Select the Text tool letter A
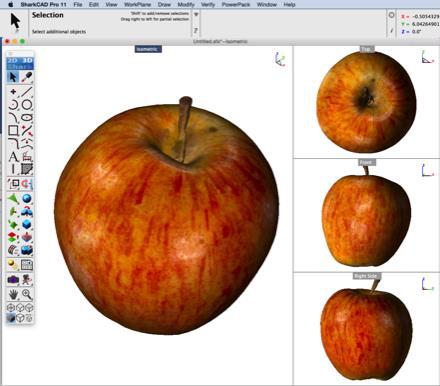Viewport: 440px width, 386px height. (13, 156)
